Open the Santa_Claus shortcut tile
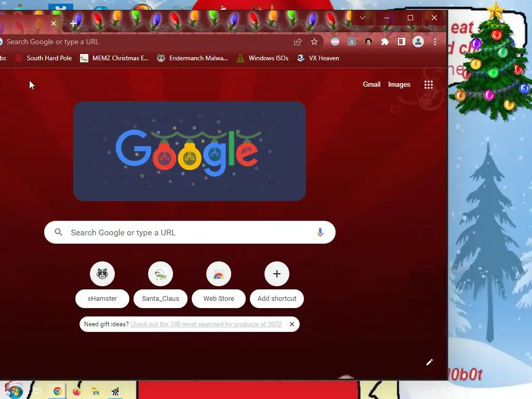 (x=161, y=284)
